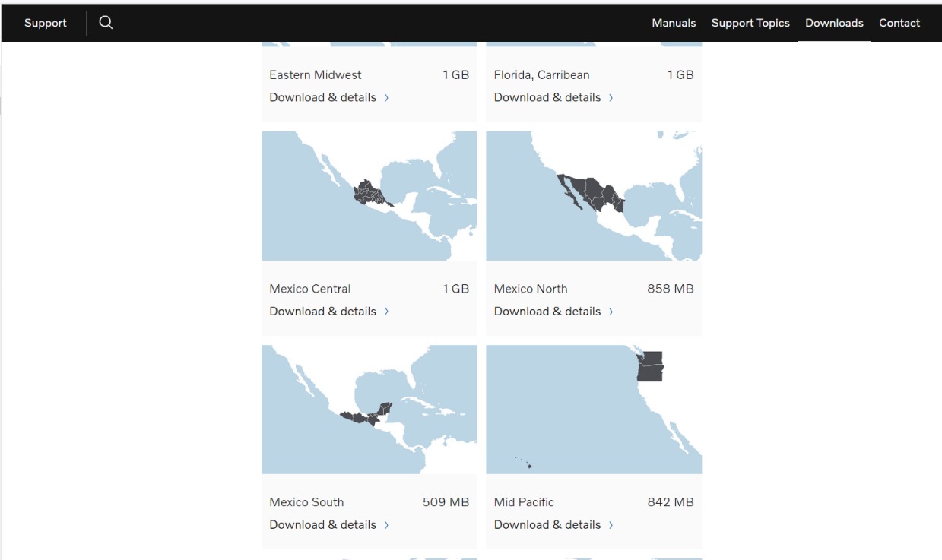Open the Manuals menu item

(x=674, y=23)
